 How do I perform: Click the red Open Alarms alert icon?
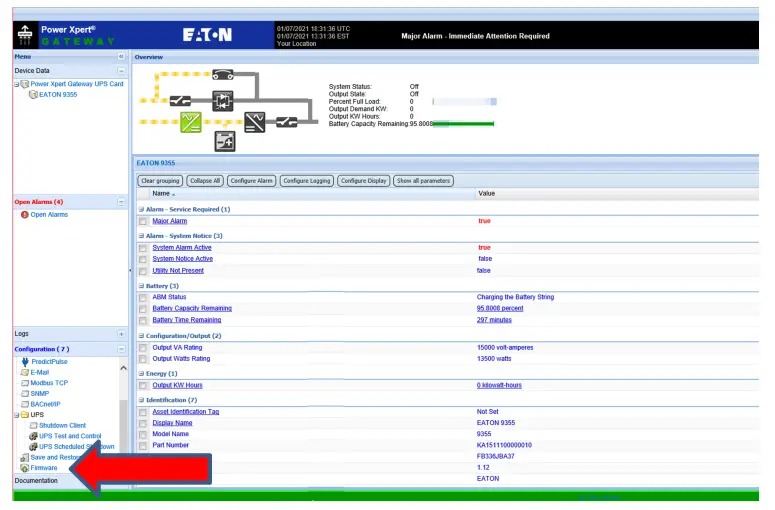[x=25, y=214]
